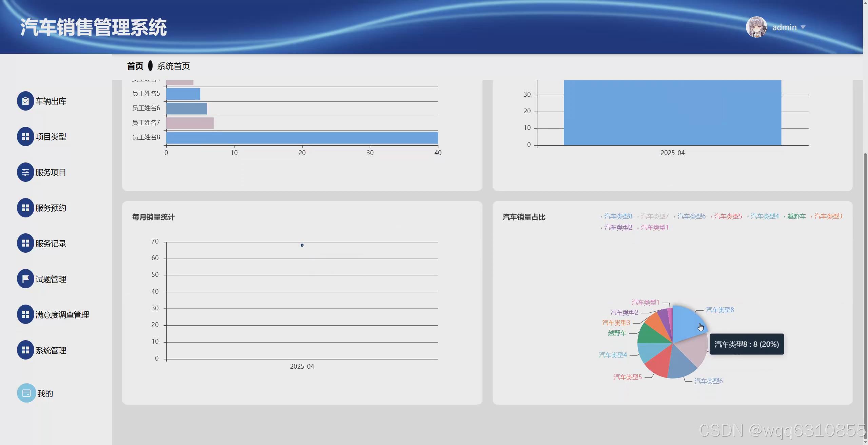
Task: Click the 首页 breadcrumb link
Action: [135, 66]
